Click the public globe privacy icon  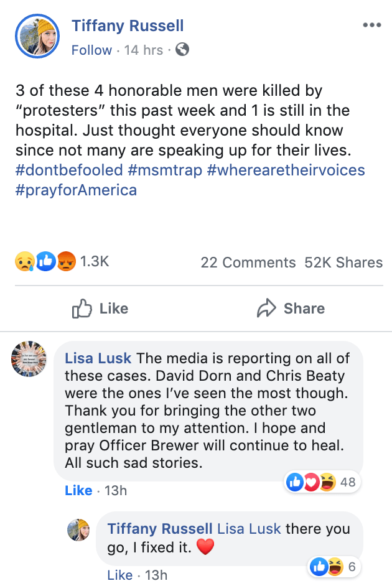pos(182,49)
